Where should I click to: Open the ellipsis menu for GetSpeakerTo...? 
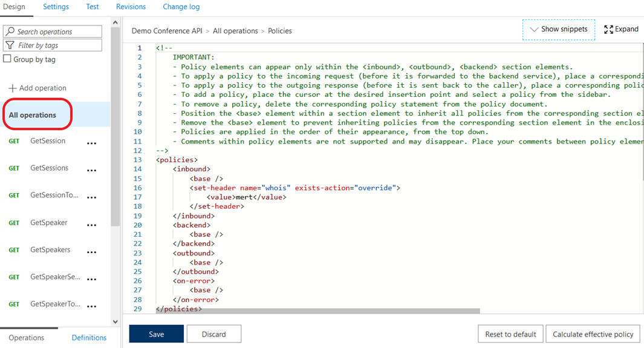[x=91, y=306]
